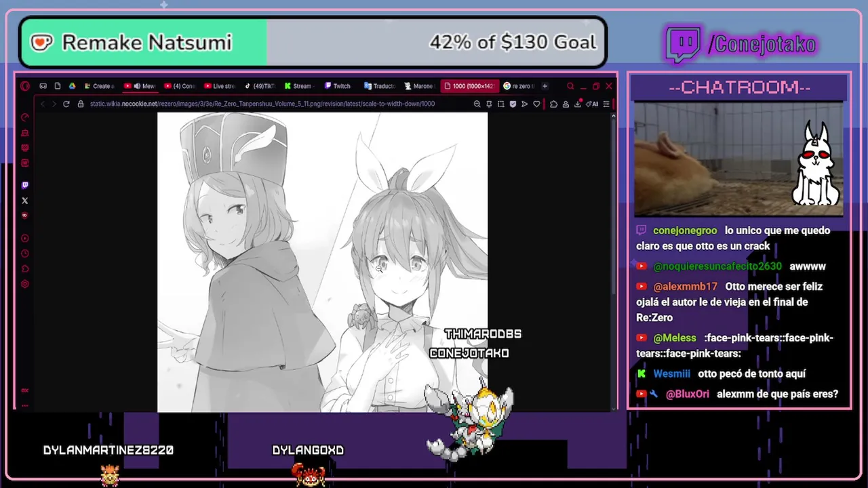Click the 'DYLANMARTINEZ8220' viewer name label
This screenshot has height=488, width=868.
(x=108, y=450)
